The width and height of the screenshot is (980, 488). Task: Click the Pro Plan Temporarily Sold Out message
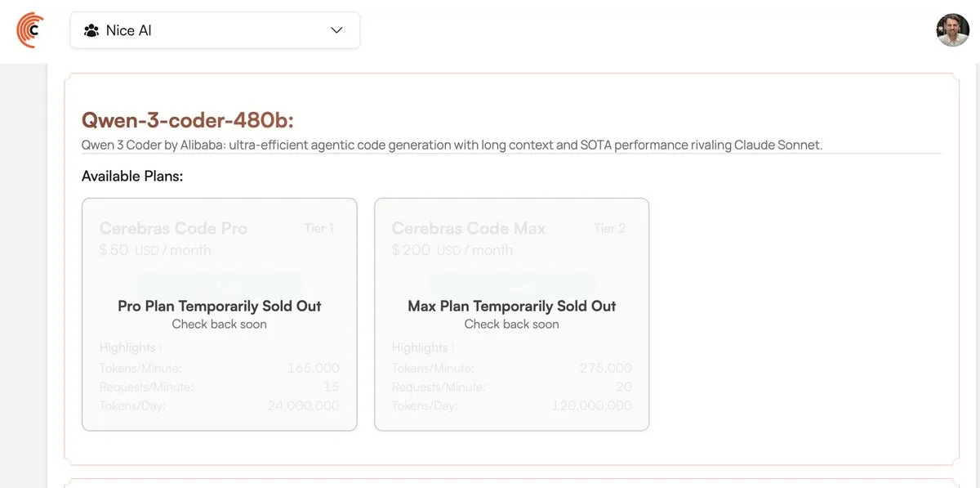click(x=219, y=307)
